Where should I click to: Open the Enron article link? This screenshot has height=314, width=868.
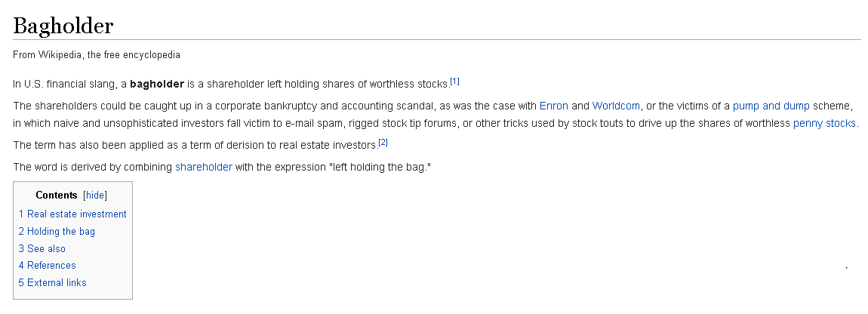553,106
